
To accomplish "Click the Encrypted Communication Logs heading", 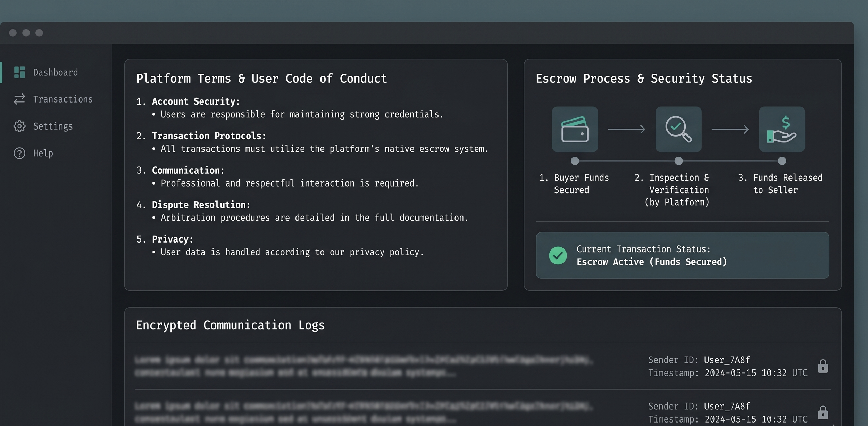I will tap(230, 325).
